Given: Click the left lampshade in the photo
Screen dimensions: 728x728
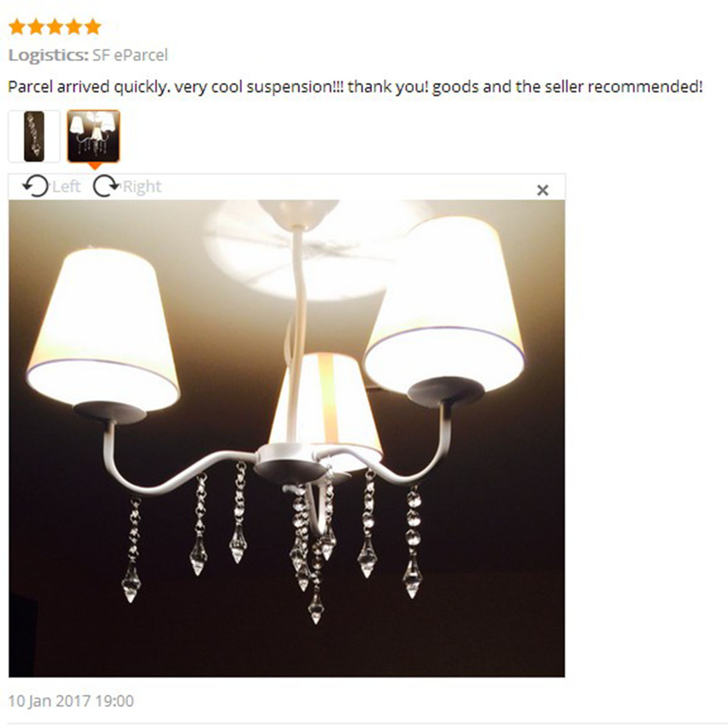Looking at the screenshot, I should click(104, 331).
